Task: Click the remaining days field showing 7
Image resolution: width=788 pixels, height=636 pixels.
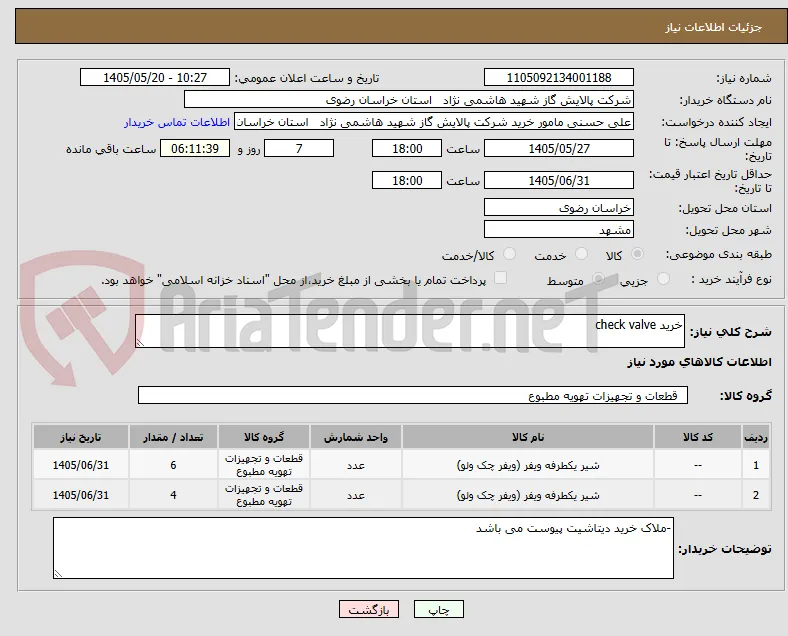Action: click(x=299, y=149)
